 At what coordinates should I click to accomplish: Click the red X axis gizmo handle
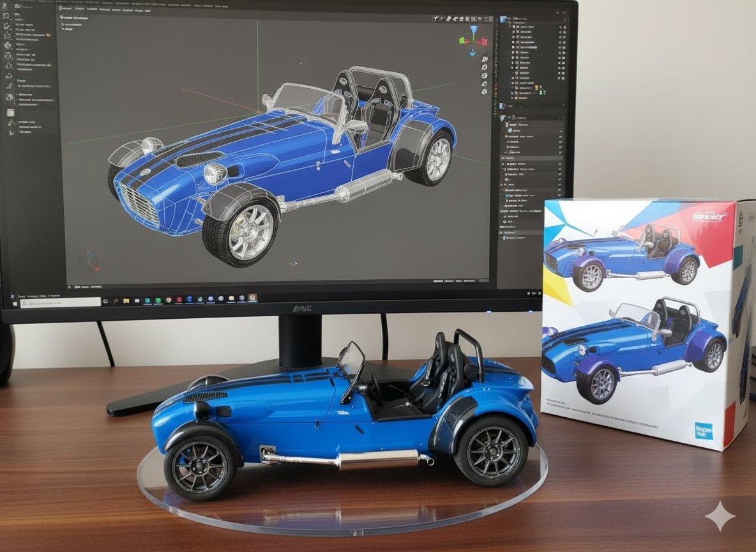click(x=483, y=42)
